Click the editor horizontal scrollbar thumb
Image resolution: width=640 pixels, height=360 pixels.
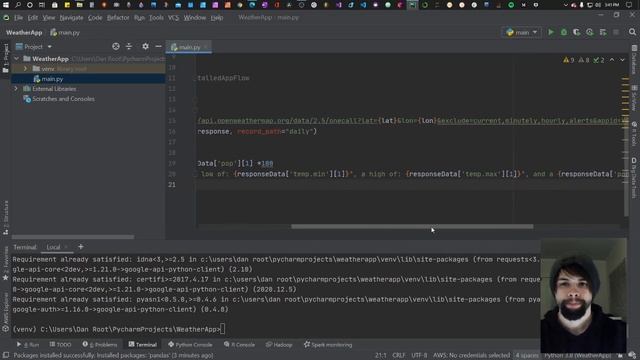pyautogui.click(x=412, y=227)
